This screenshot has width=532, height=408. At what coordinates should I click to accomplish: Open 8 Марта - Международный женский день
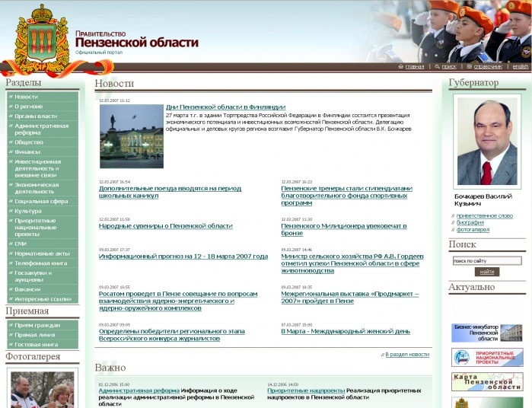[346, 331]
